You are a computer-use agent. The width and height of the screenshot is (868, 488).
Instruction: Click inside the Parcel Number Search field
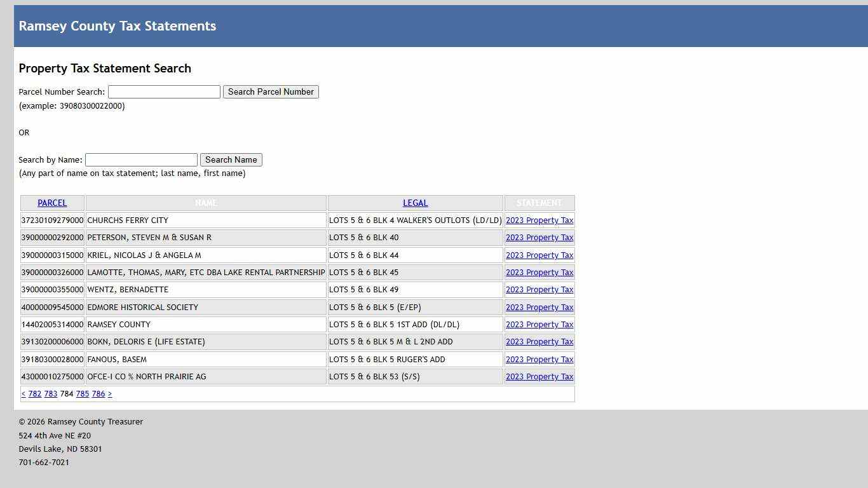tap(163, 91)
